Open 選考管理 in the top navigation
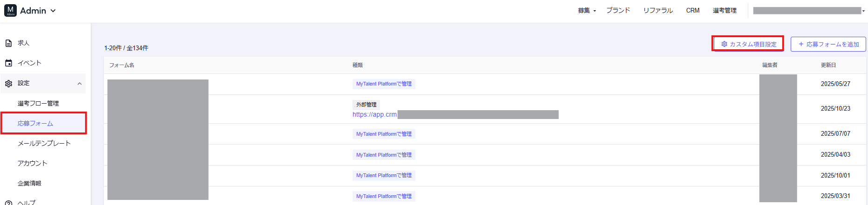868x205 pixels. (x=725, y=10)
